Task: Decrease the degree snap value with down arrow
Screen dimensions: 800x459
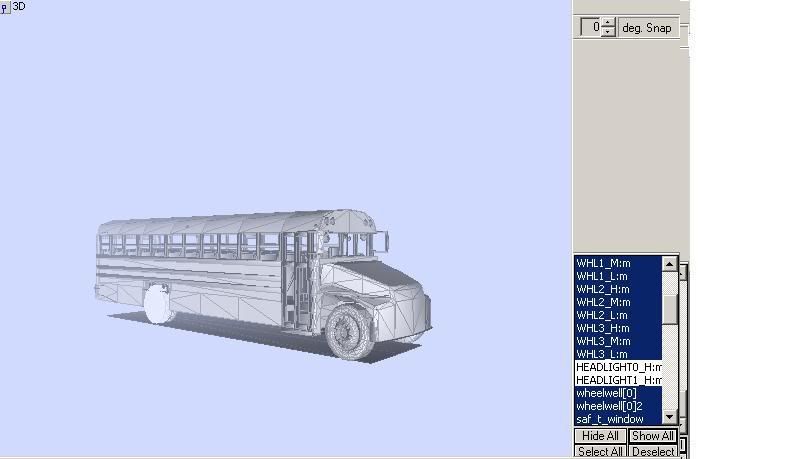Action: [x=609, y=32]
